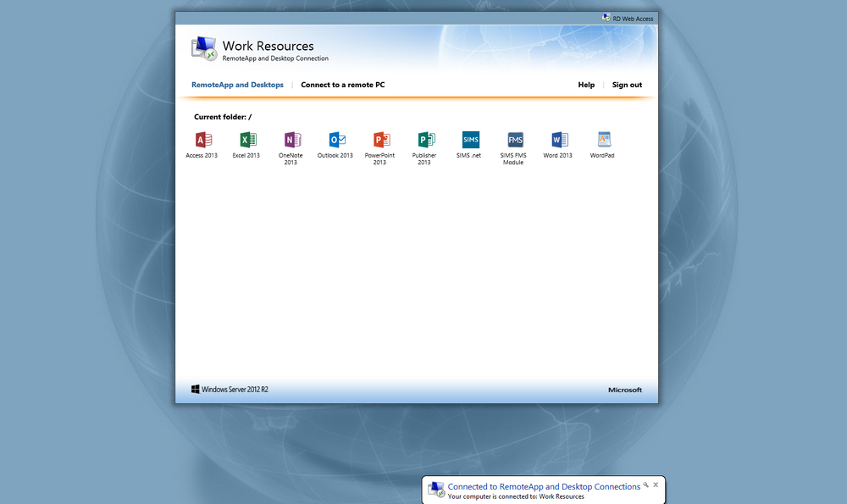Start OneNote 2013 app

pos(291,141)
